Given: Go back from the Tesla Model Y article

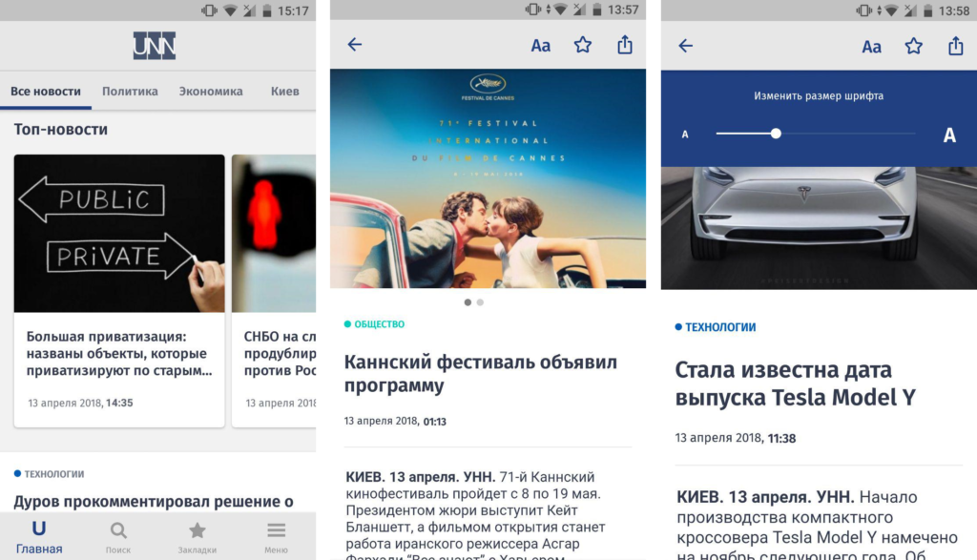Looking at the screenshot, I should click(x=685, y=46).
